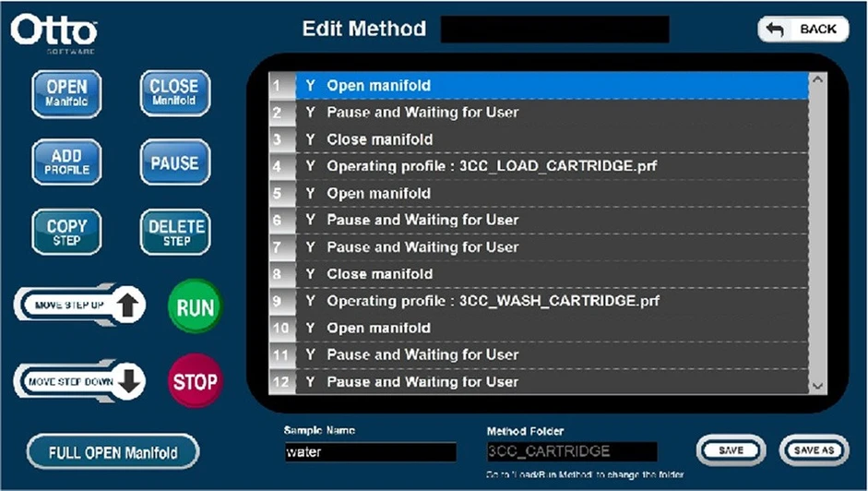Viewport: 868px width, 491px height.
Task: Click the Otto Software logo
Action: tap(54, 33)
